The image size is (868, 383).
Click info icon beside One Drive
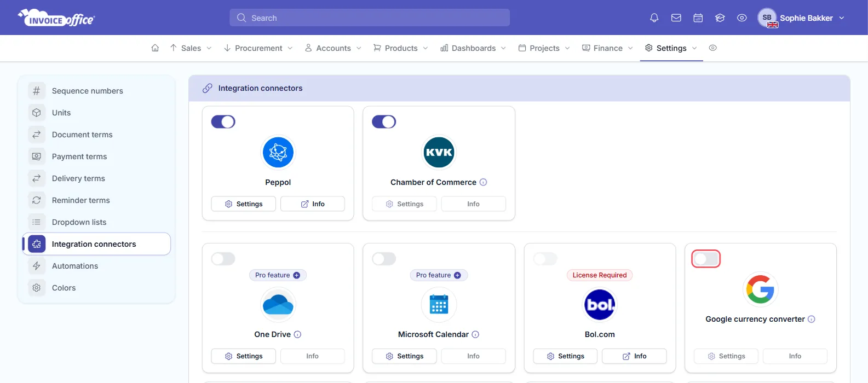(297, 334)
